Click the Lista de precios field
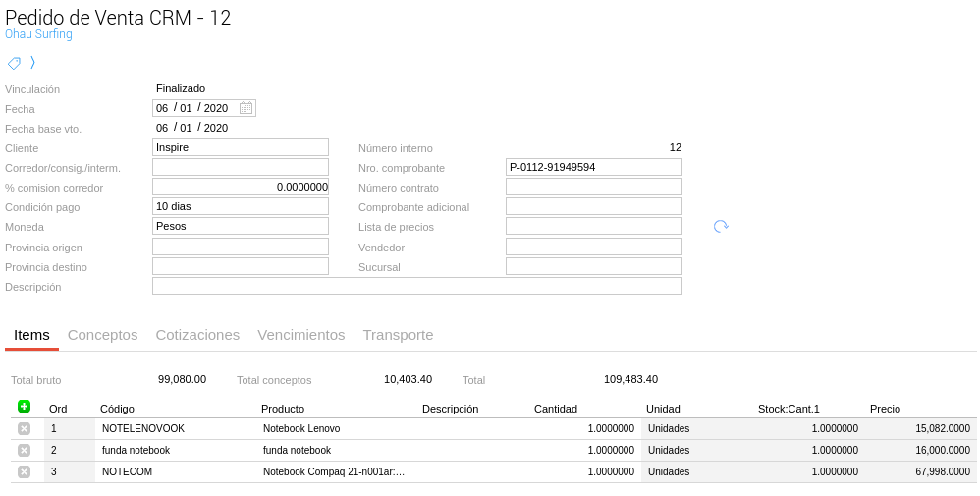The height and width of the screenshot is (496, 980). tap(593, 226)
